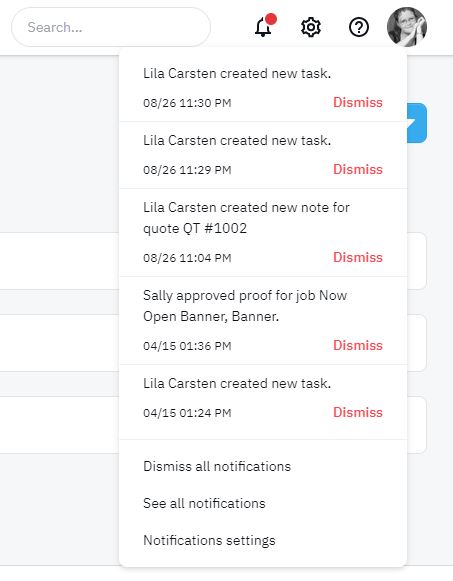Viewport: 453px width, 581px height.
Task: Dismiss the 08/26 11:30 PM notification
Action: [357, 102]
